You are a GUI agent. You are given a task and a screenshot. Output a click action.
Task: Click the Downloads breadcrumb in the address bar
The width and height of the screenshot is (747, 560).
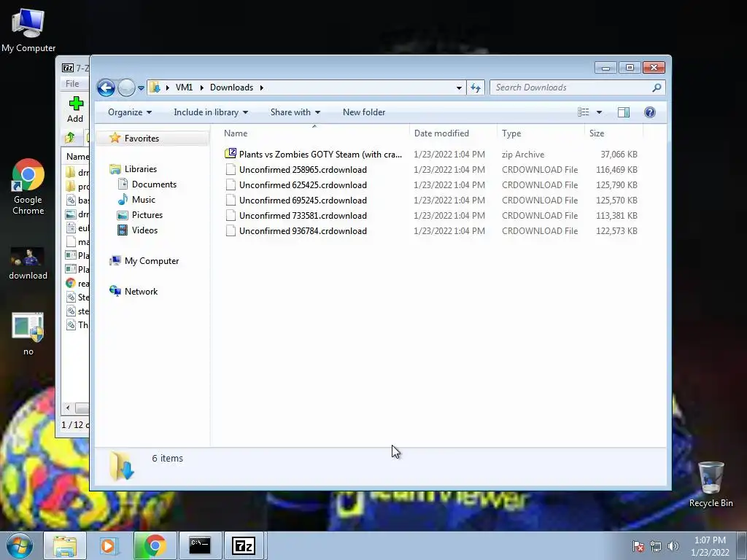(231, 87)
